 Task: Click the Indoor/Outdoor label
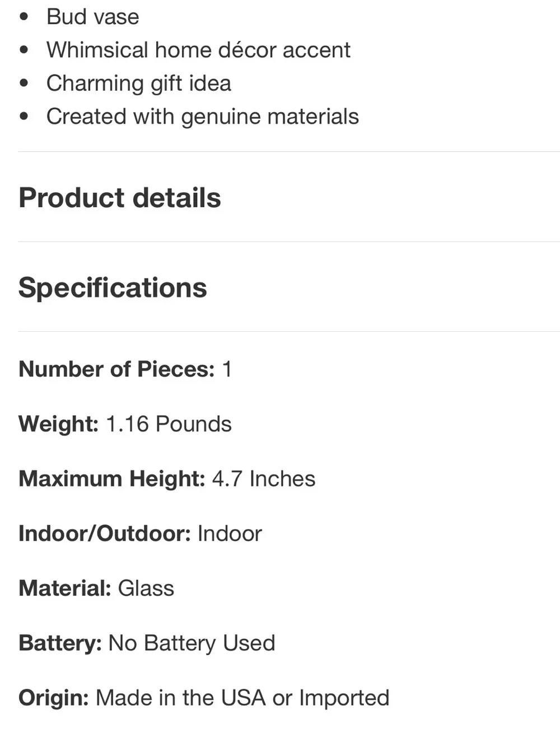[105, 533]
